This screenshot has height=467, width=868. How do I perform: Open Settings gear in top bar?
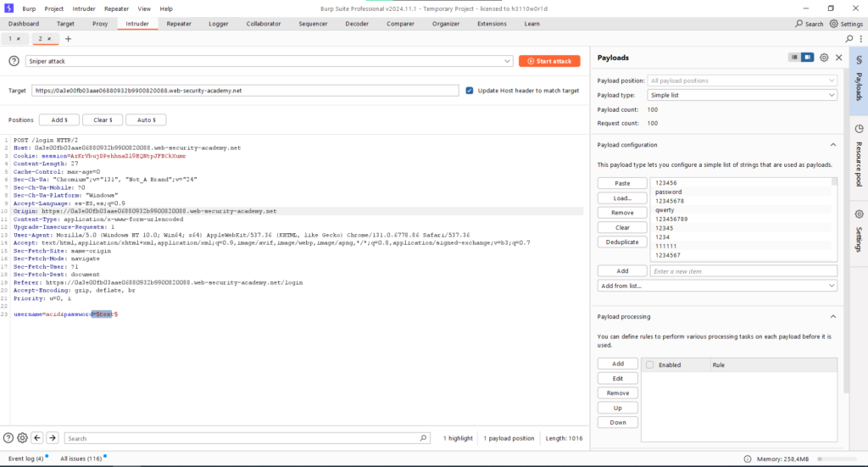coord(834,24)
